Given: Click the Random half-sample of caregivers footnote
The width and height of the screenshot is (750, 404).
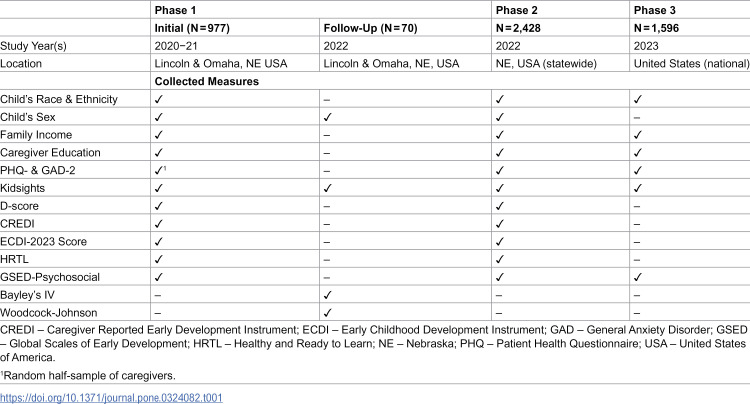Looking at the screenshot, I should [88, 376].
